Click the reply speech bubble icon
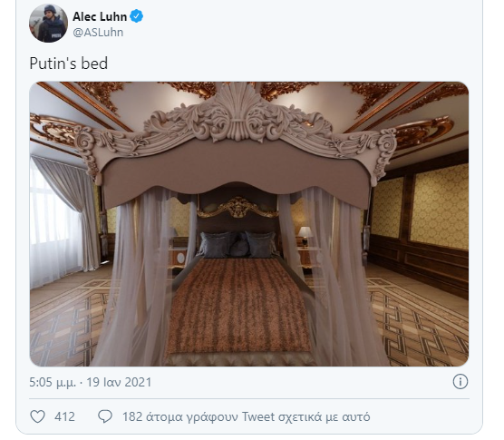The height and width of the screenshot is (440, 504). (x=105, y=416)
